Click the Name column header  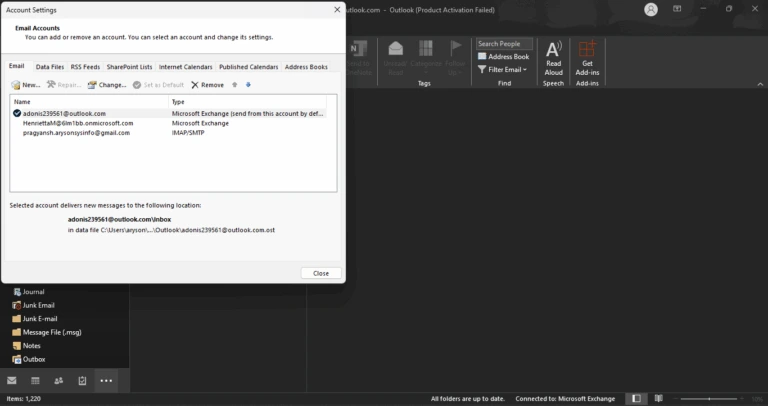[89, 102]
